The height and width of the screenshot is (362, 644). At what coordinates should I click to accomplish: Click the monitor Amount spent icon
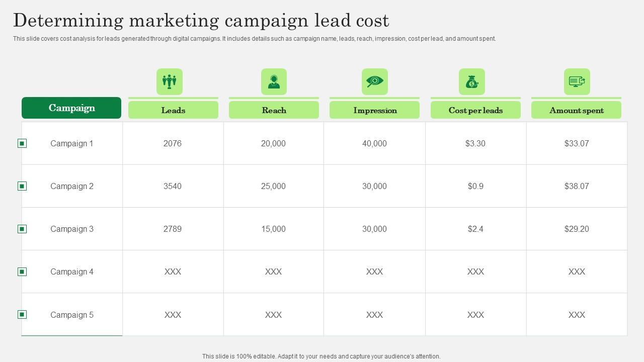tap(577, 81)
